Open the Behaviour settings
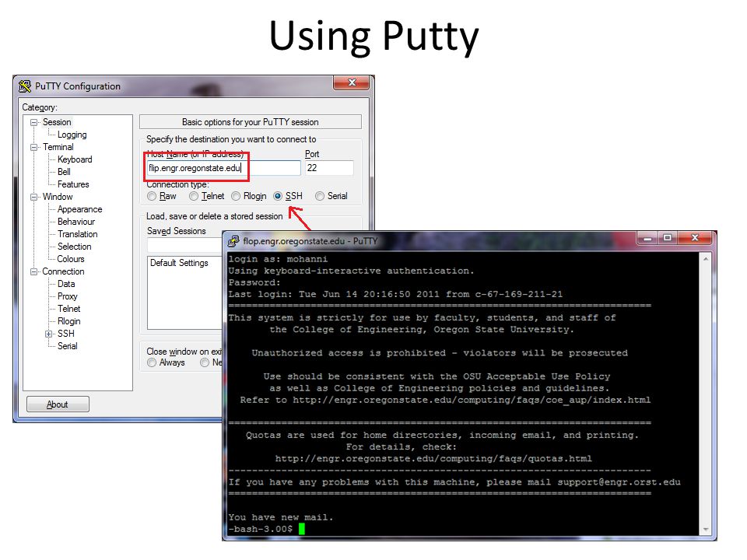747x560 pixels. tap(76, 222)
